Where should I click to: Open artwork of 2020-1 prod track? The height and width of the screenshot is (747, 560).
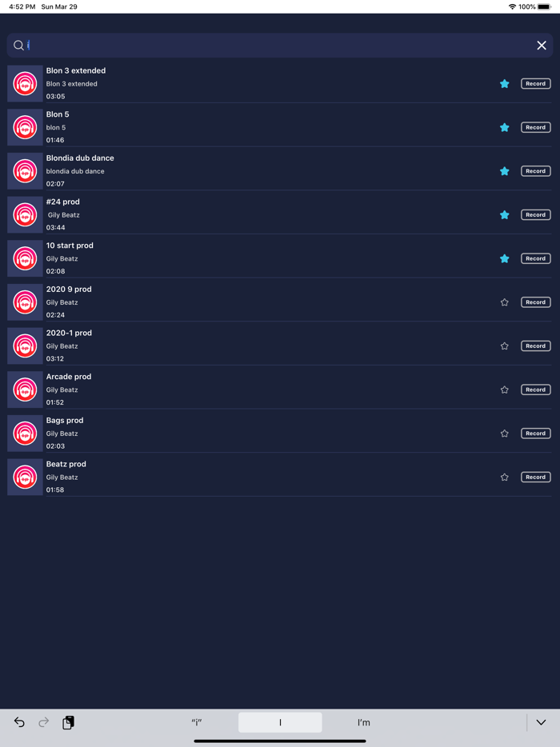point(24,346)
